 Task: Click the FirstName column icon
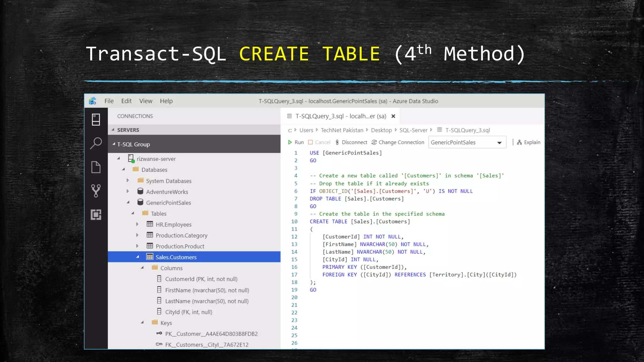coord(159,290)
